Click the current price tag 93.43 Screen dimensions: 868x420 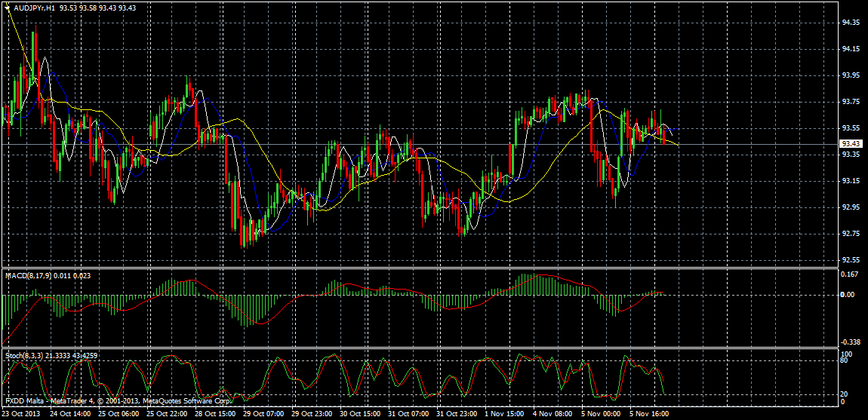[851, 144]
